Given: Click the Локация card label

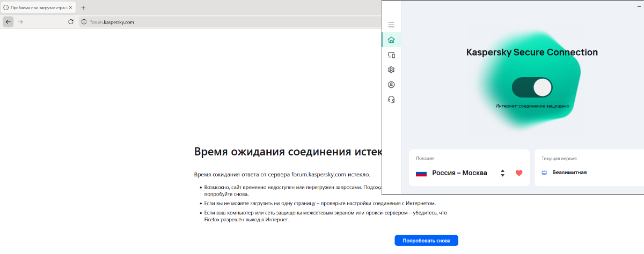Looking at the screenshot, I should [425, 159].
